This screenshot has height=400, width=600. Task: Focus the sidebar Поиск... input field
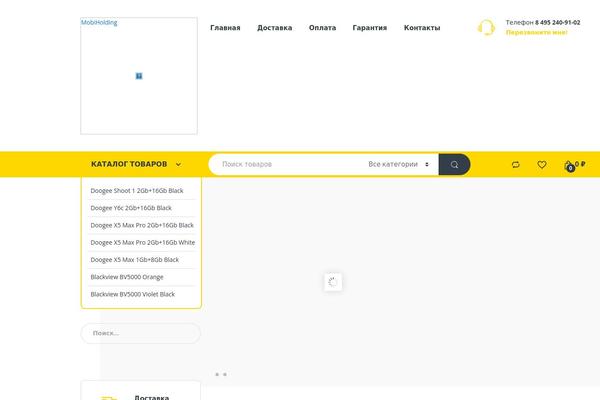tap(140, 333)
